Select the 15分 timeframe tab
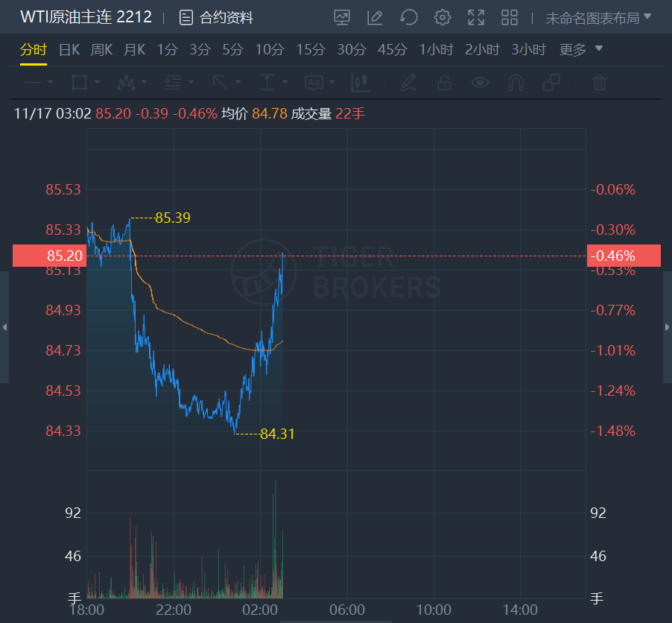Image resolution: width=672 pixels, height=623 pixels. coord(311,50)
